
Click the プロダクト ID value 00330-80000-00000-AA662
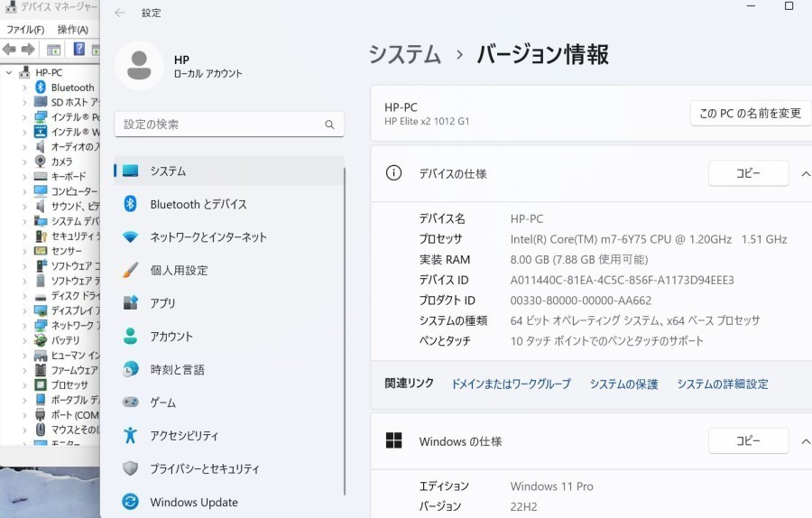(581, 301)
